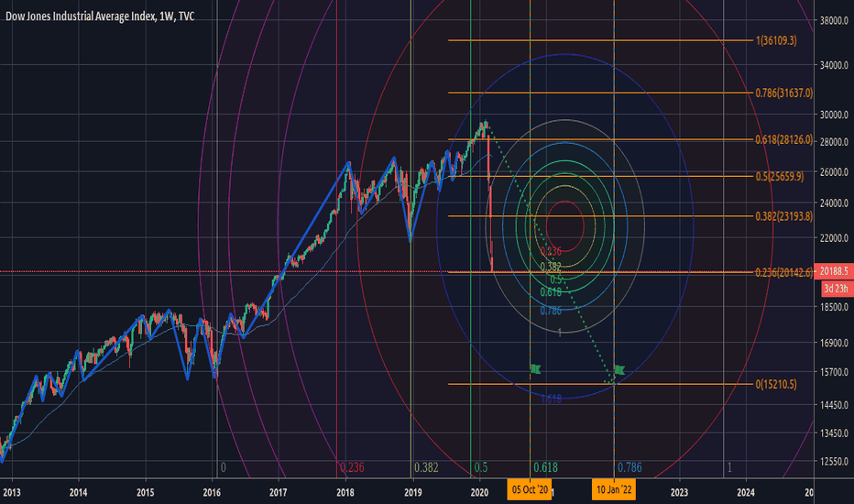
Task: Click year 2018 on the time axis
Action: 345,493
